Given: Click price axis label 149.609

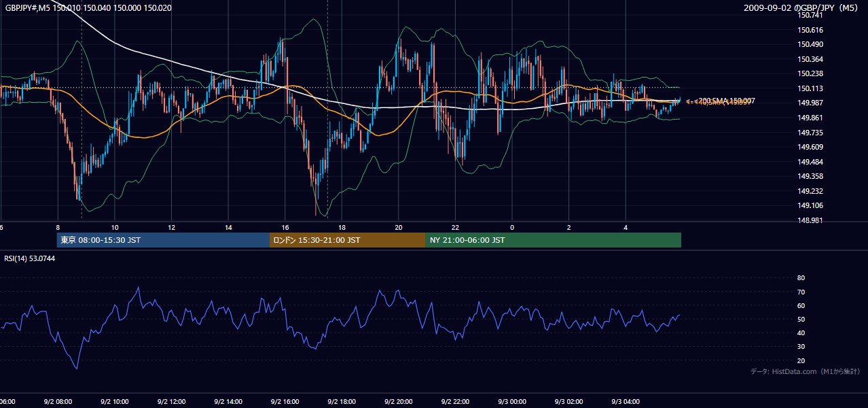Looking at the screenshot, I should tap(812, 147).
